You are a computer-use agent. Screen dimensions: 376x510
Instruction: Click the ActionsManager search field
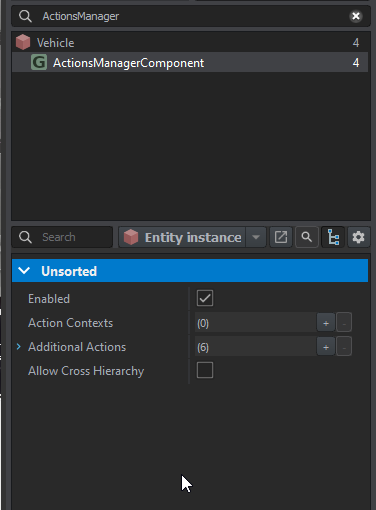point(191,16)
